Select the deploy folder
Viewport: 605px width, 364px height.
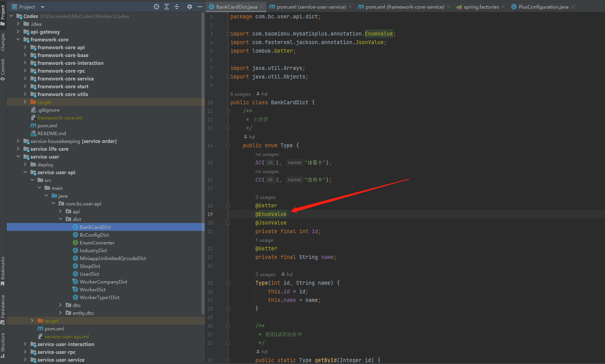tap(45, 164)
